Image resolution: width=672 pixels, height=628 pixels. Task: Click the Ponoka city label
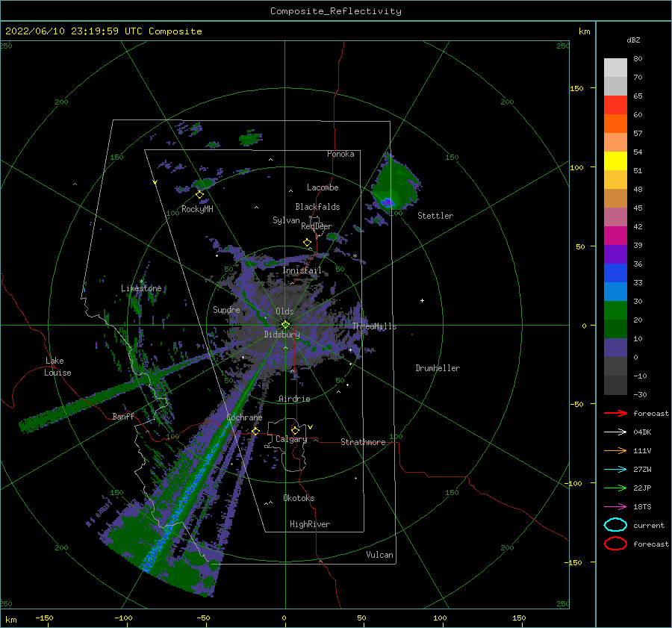click(340, 154)
